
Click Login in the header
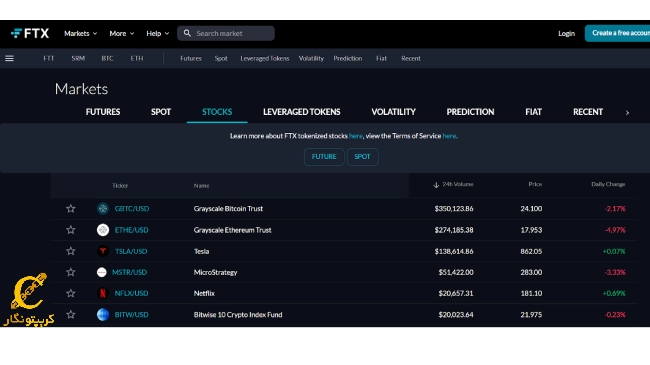tap(566, 33)
